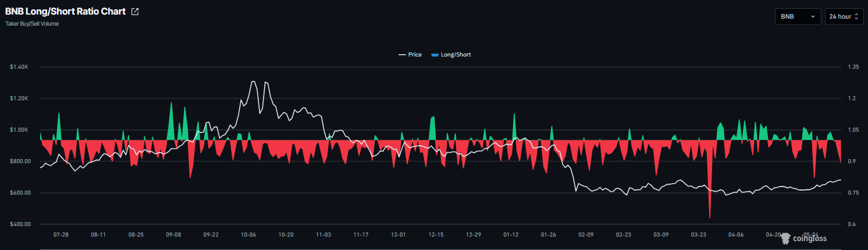Click the Taker Buy/Sell Volume subtitle

(32, 24)
